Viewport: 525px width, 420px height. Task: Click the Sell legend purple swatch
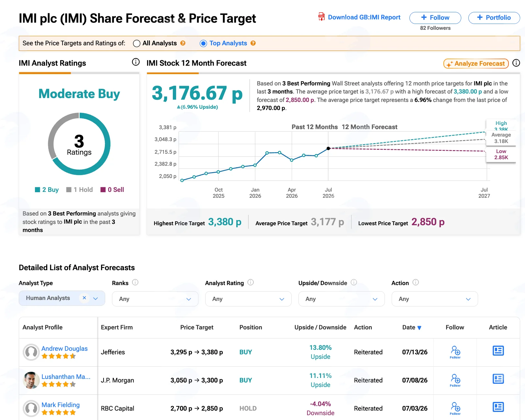coord(103,190)
